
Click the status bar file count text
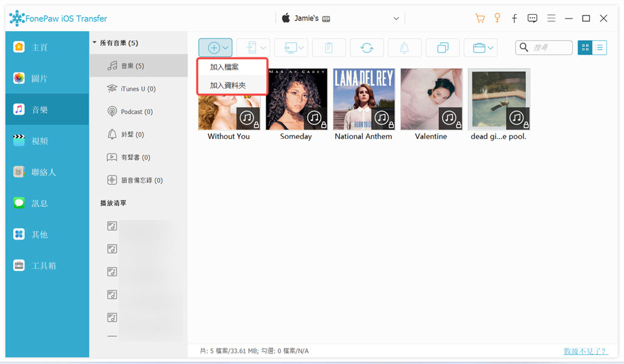point(254,351)
